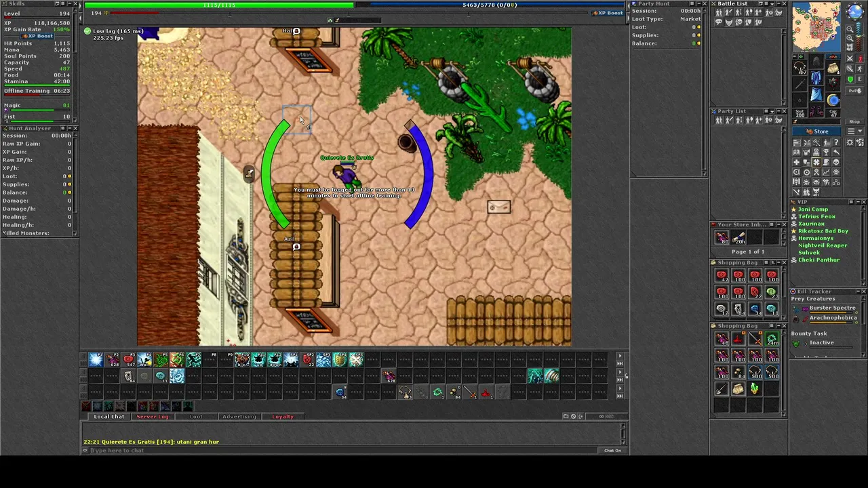
Task: Select Arachnophobica prey creature
Action: tap(833, 317)
